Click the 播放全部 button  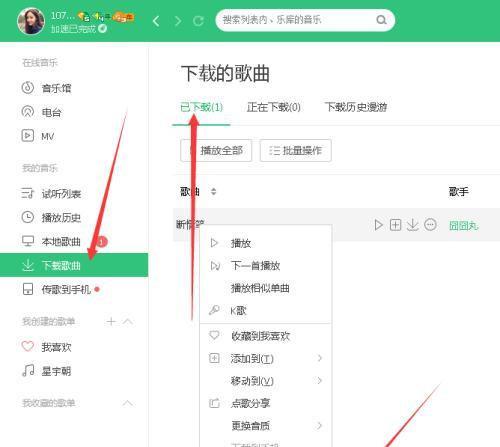click(216, 151)
